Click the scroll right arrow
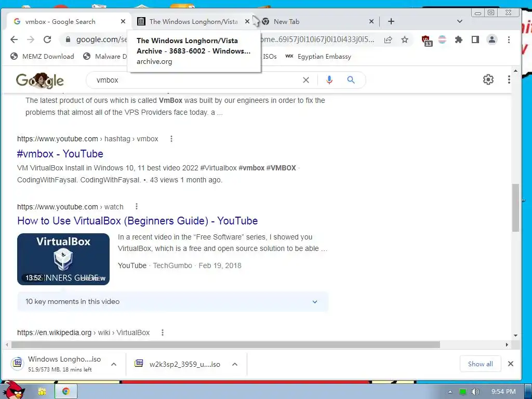Screen dimensions: 532x399 coord(507,345)
